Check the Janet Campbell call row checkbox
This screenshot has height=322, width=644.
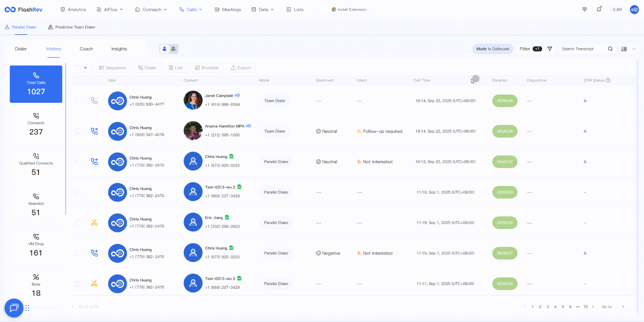point(78,101)
